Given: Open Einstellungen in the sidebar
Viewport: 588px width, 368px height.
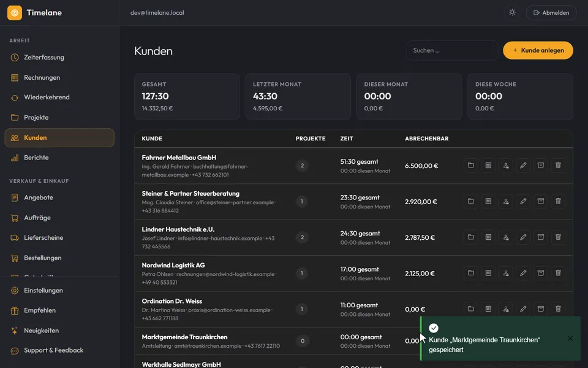Looking at the screenshot, I should click(59, 290).
